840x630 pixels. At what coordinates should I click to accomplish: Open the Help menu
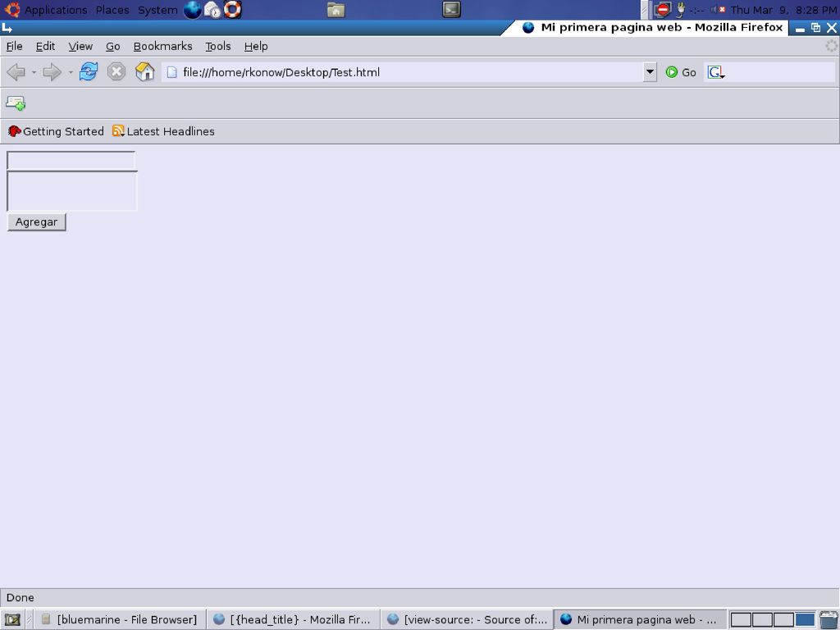pos(256,46)
